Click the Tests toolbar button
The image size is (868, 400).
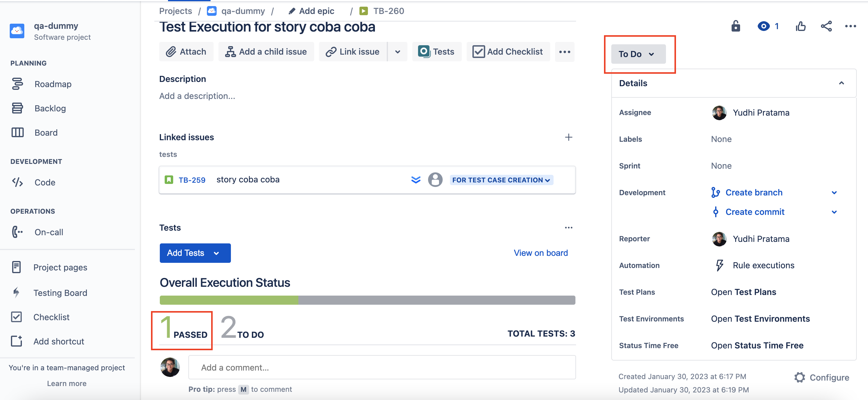(436, 52)
